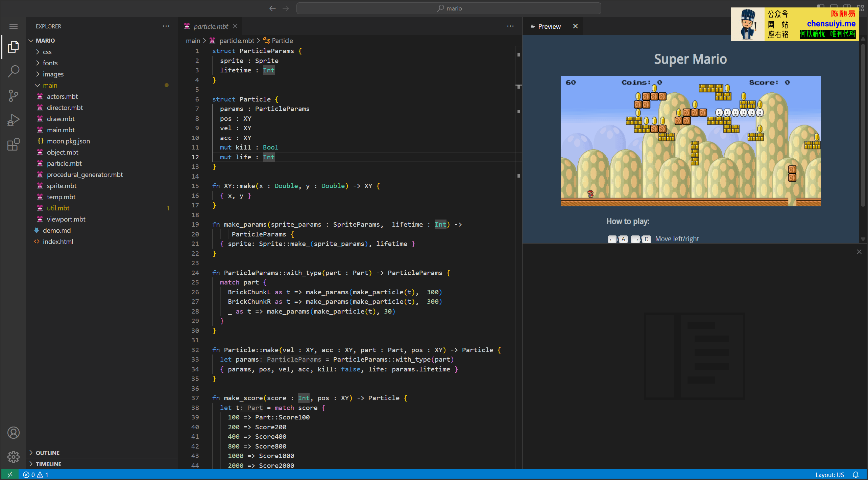The image size is (868, 480).
Task: Click 'ParticleParams' on struct line 1
Action: 267,51
